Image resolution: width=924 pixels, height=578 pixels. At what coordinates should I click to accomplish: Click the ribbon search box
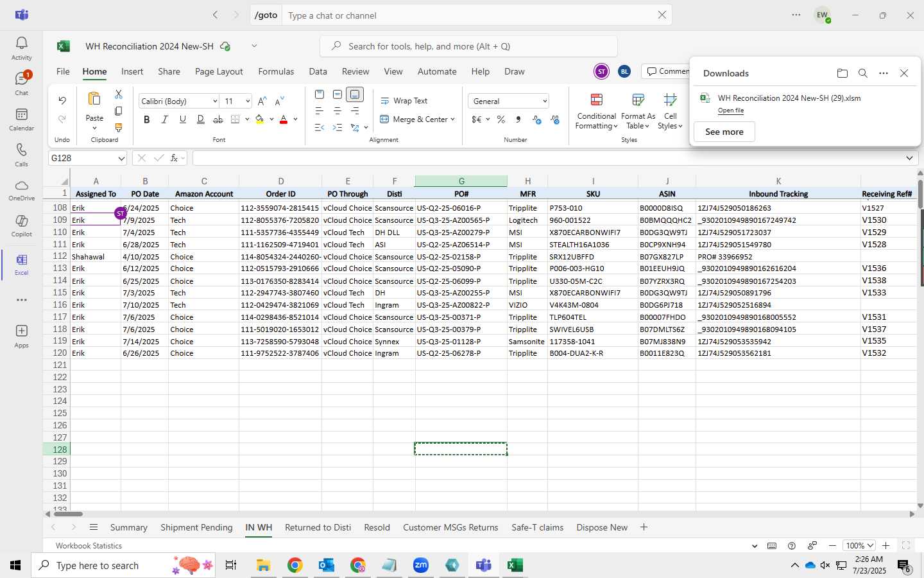pos(468,46)
